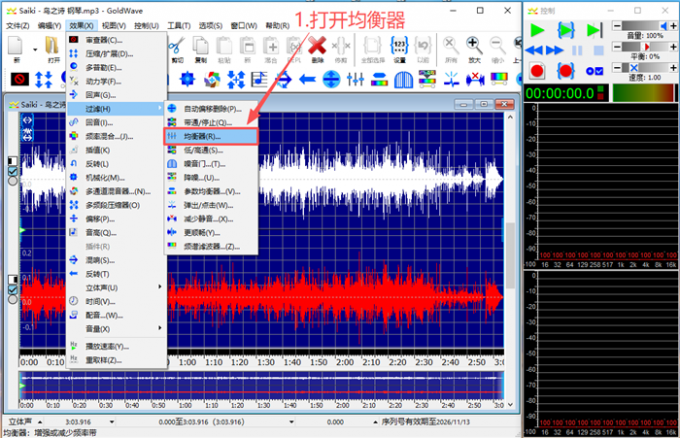Click the Cut scissors toolbar icon
This screenshot has height=438, width=680.
[175, 46]
